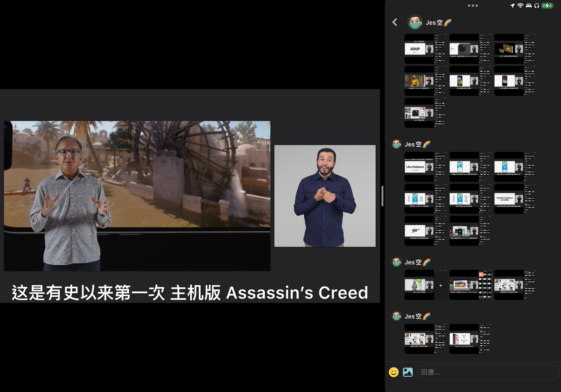The width and height of the screenshot is (561, 392).
Task: Open the iPhone 15 Plus 仍为 $899 起 thumbnail
Action: click(470, 339)
